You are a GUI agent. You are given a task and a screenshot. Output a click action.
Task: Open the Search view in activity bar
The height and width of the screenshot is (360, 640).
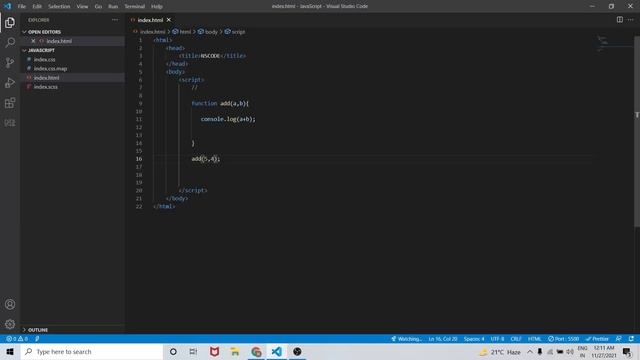pos(10,42)
